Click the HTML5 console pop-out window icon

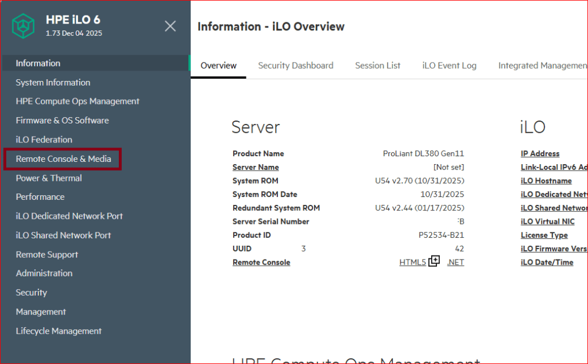[x=434, y=261]
